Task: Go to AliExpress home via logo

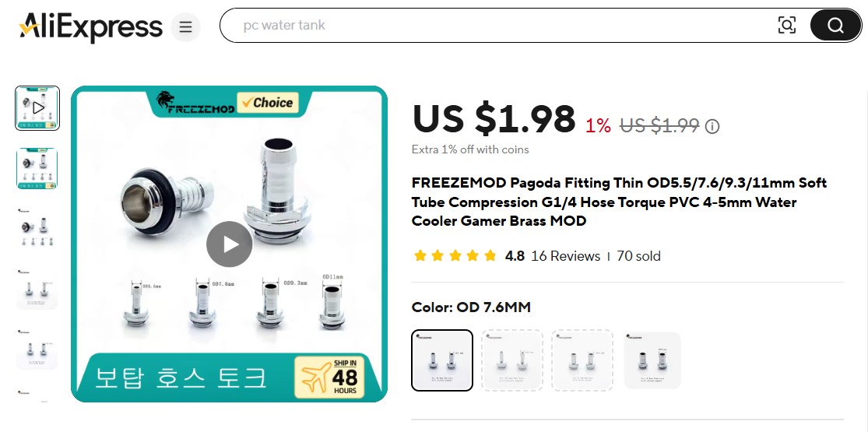Action: click(91, 26)
